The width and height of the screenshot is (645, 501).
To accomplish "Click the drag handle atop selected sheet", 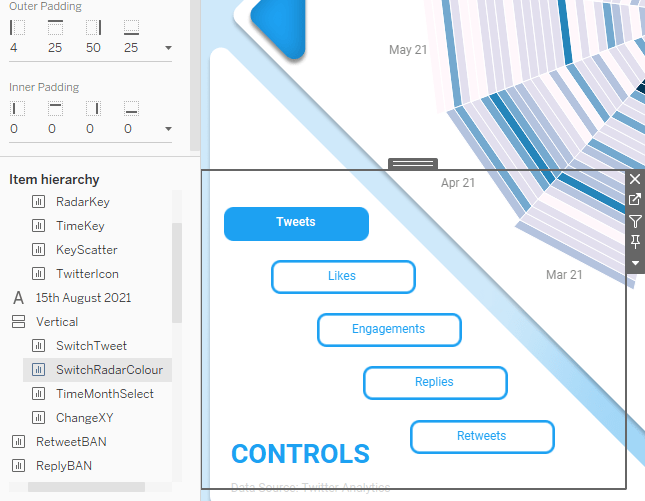I will [x=413, y=163].
